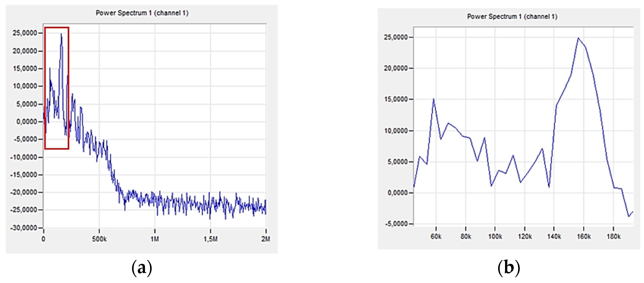
Task: Click the 15,0000 y-axis label on right chart
Action: [x=396, y=99]
